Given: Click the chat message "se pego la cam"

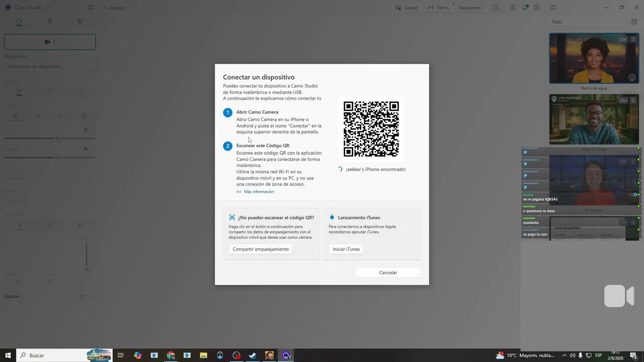Looking at the screenshot, I should click(x=535, y=234).
